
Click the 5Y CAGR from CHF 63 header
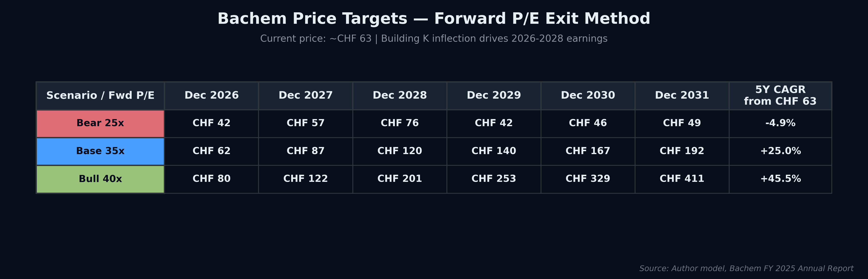[x=780, y=96]
